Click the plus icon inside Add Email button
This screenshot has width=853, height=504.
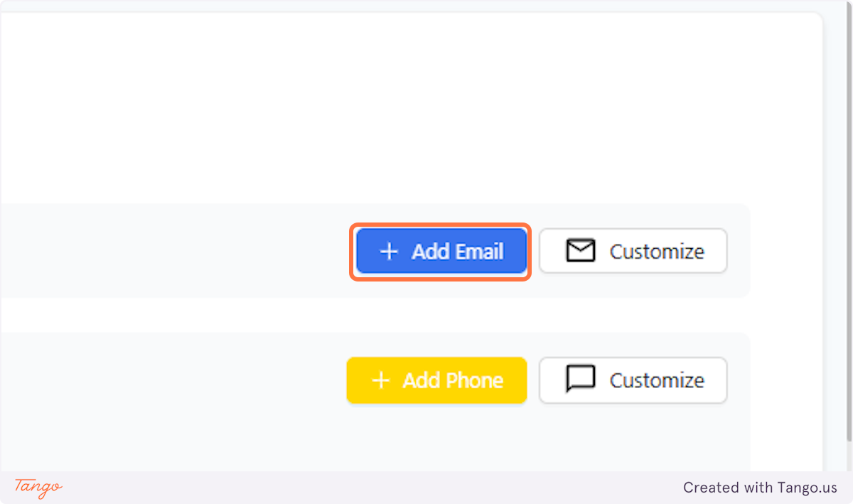click(x=387, y=251)
